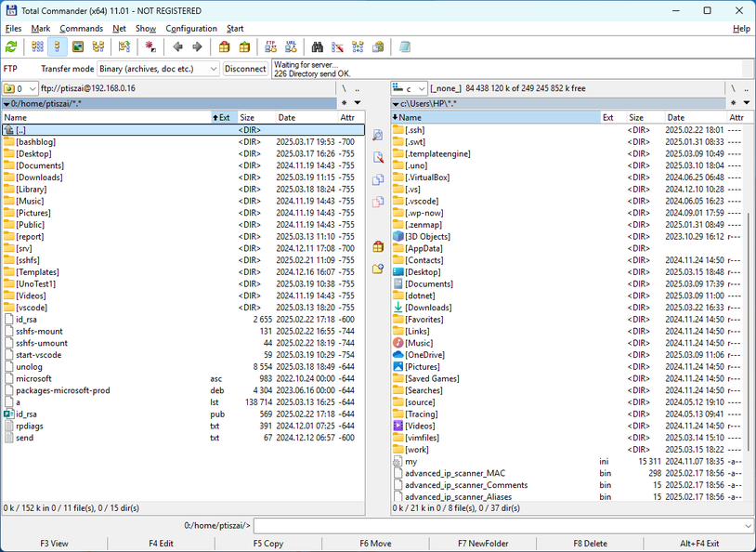This screenshot has width=756, height=552.
Task: Open the right panel drive dropdown showing c
Action: tap(409, 89)
